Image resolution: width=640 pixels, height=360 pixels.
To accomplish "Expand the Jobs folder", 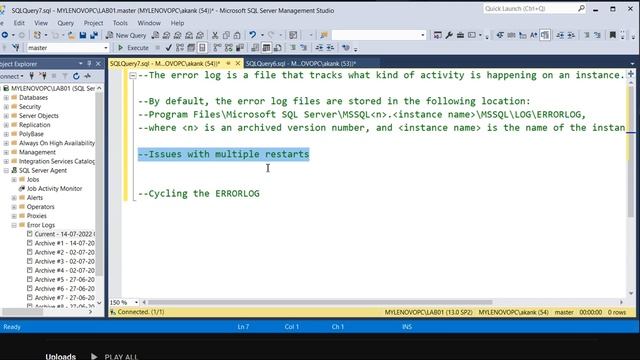I will (14, 180).
